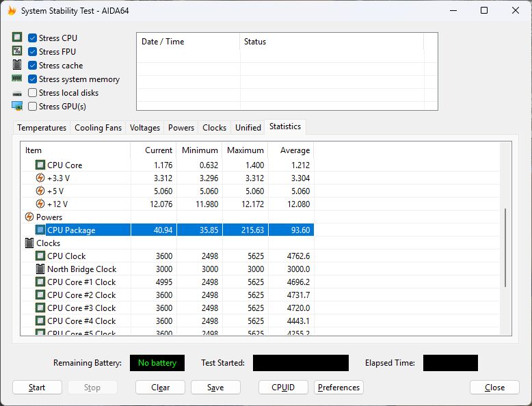This screenshot has width=532, height=406.
Task: Click the 12.076 current +12 V value
Action: [x=161, y=204]
